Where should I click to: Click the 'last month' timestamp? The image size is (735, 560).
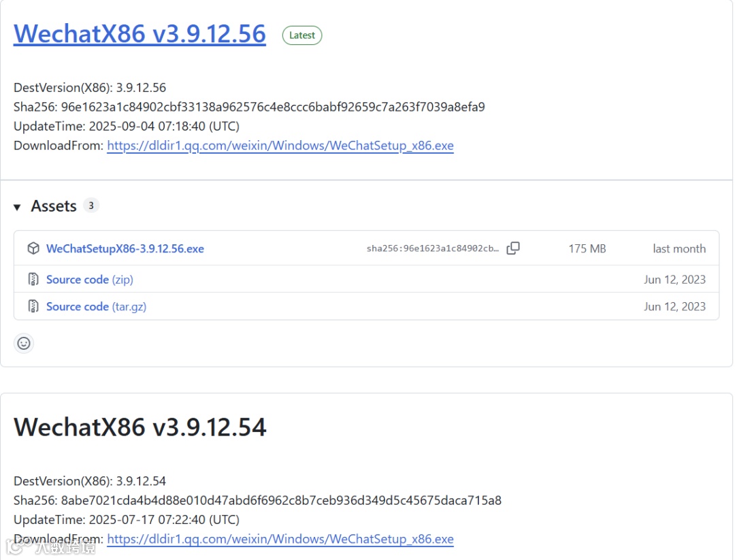point(679,248)
